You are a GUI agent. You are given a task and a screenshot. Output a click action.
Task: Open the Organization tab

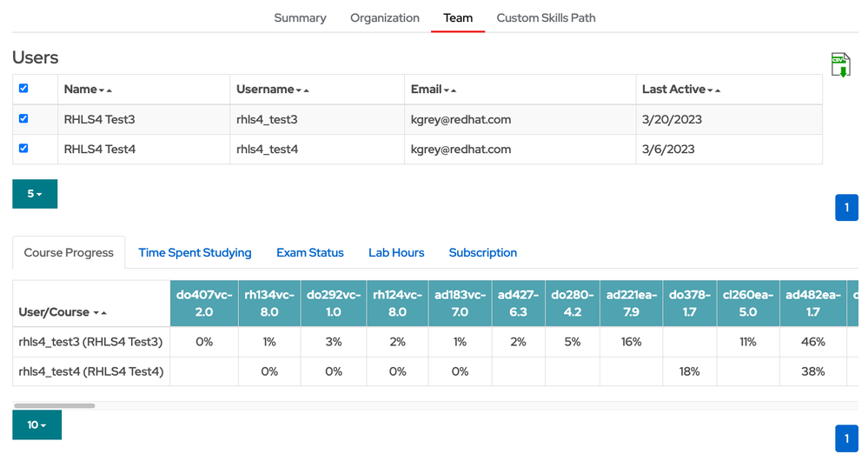coord(384,17)
